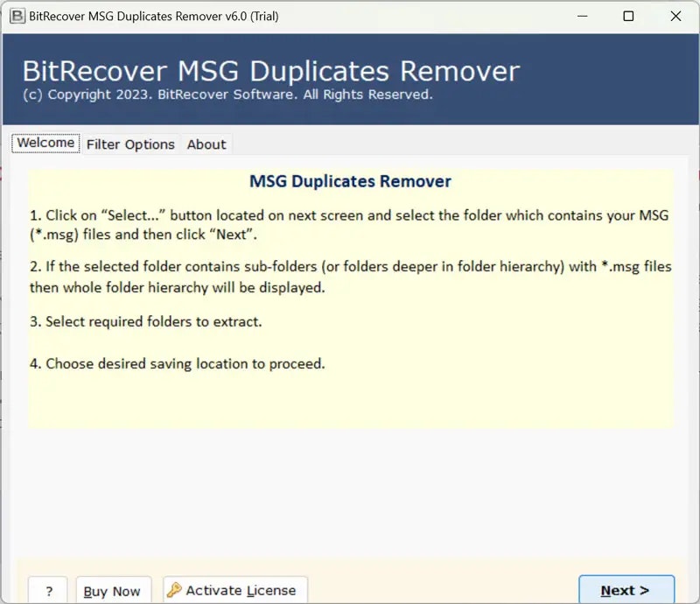Switch to the Filter Options tab
Viewport: 700px width, 604px height.
(130, 144)
